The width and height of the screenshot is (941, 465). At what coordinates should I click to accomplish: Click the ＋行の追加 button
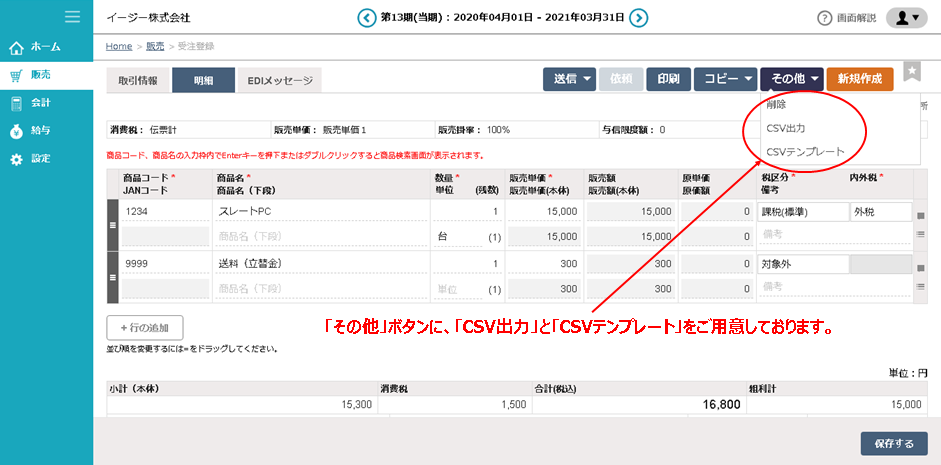click(145, 328)
